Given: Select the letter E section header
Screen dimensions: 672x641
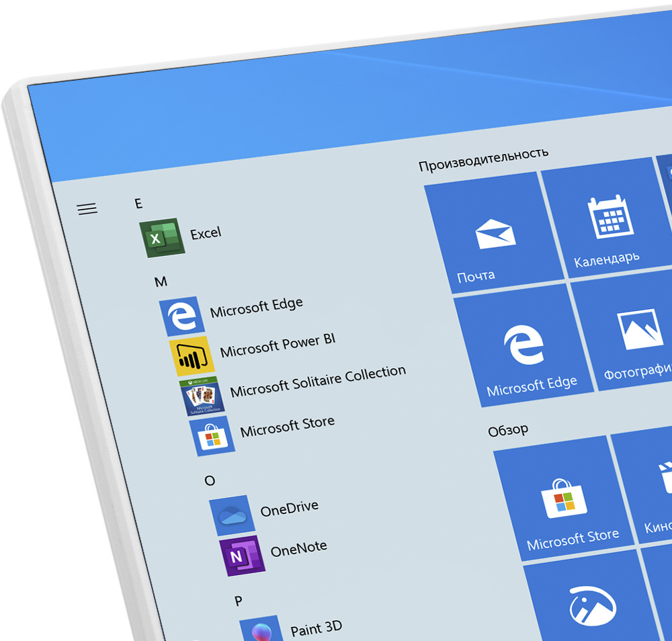Looking at the screenshot, I should 138,203.
